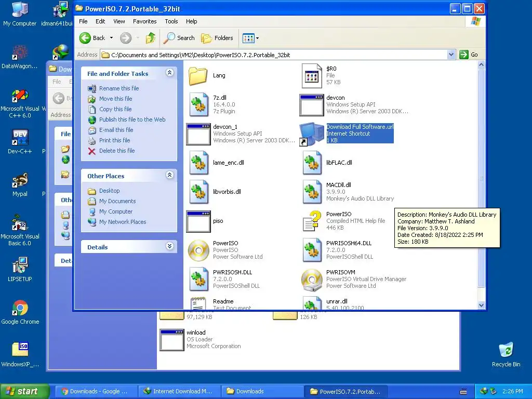Select the lame_enc.dll file icon
The width and height of the screenshot is (532, 399).
(x=199, y=163)
